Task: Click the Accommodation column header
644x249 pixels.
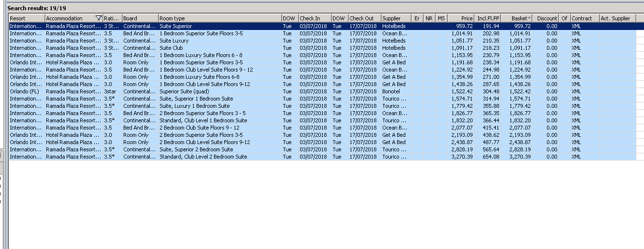Action: pyautogui.click(x=73, y=18)
